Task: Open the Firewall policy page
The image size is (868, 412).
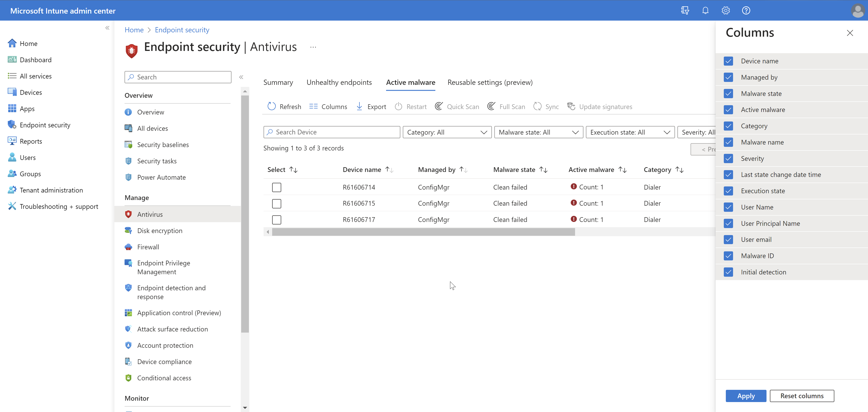Action: [148, 247]
